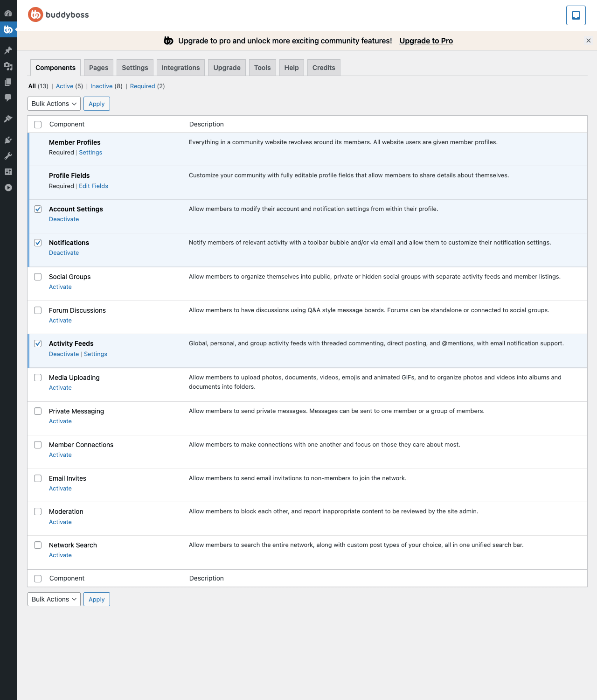Viewport: 597px width, 700px height.
Task: Click the collapse menu play icon
Action: click(8, 188)
